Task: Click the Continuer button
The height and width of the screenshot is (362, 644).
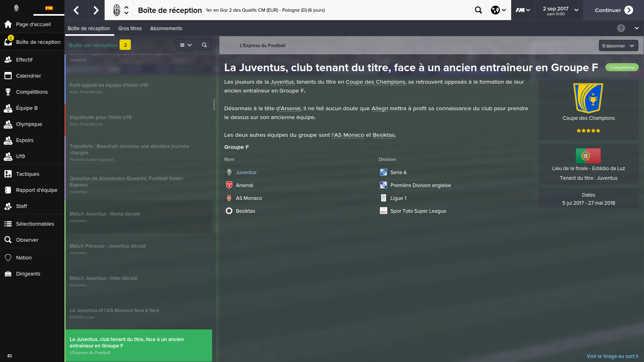Action: pyautogui.click(x=614, y=10)
